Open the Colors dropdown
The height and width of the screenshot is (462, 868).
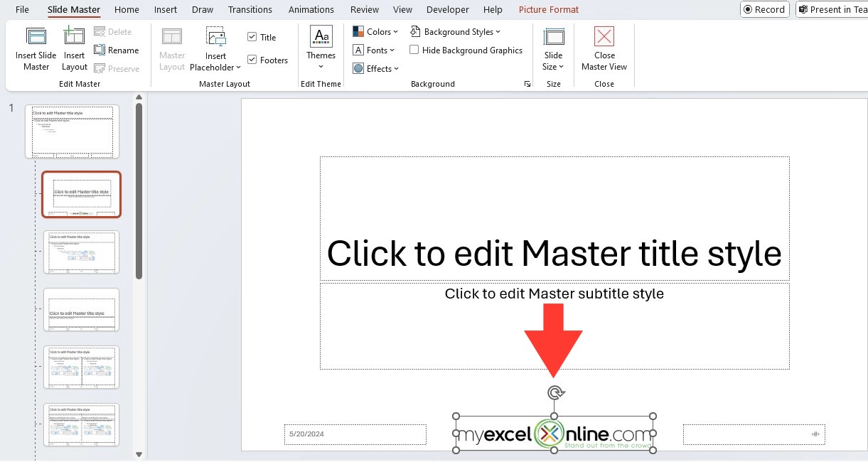coord(375,32)
